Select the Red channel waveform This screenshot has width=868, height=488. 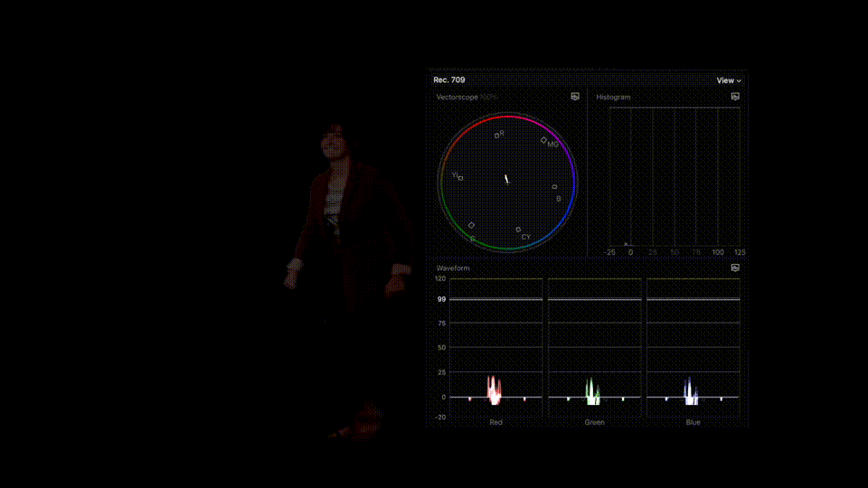click(x=495, y=348)
